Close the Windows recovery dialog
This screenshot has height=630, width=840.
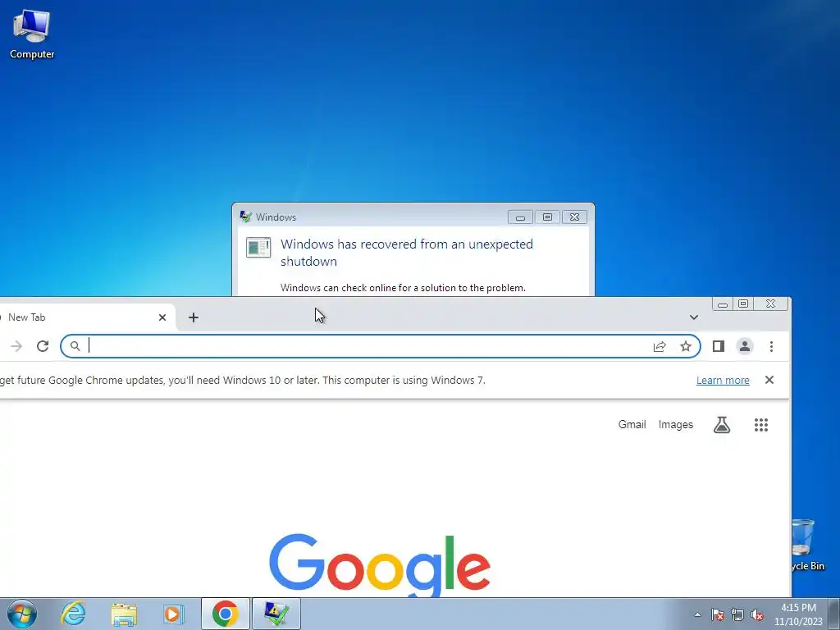pos(574,217)
